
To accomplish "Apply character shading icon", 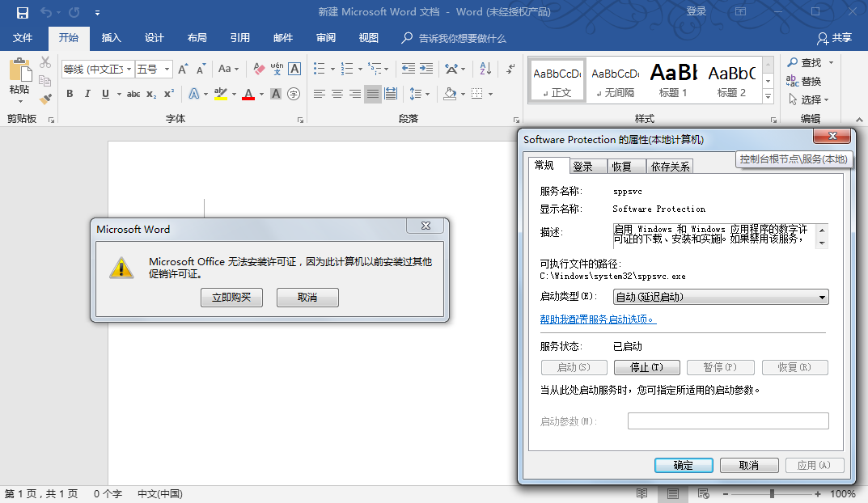I will (276, 94).
